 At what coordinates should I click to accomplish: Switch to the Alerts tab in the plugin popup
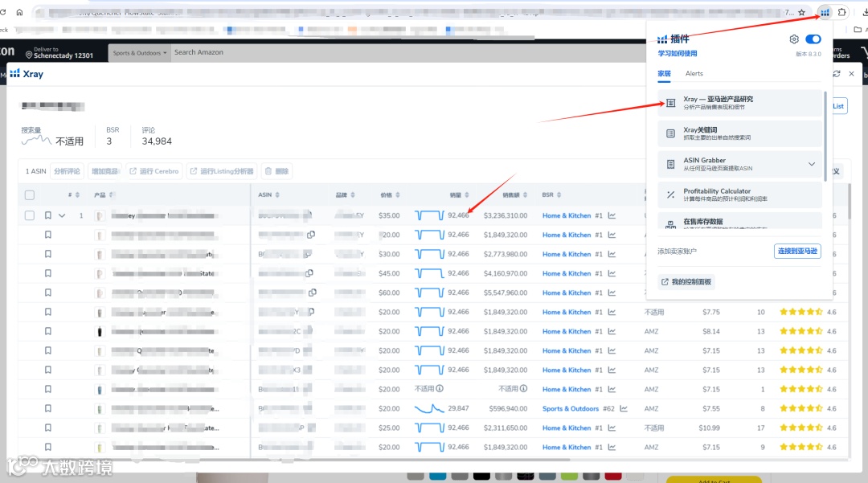point(694,74)
